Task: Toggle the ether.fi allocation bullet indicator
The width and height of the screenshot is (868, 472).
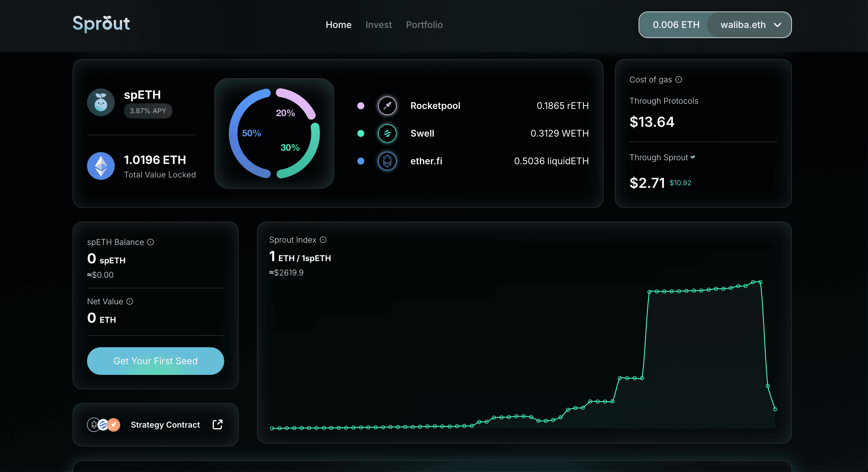Action: [361, 161]
